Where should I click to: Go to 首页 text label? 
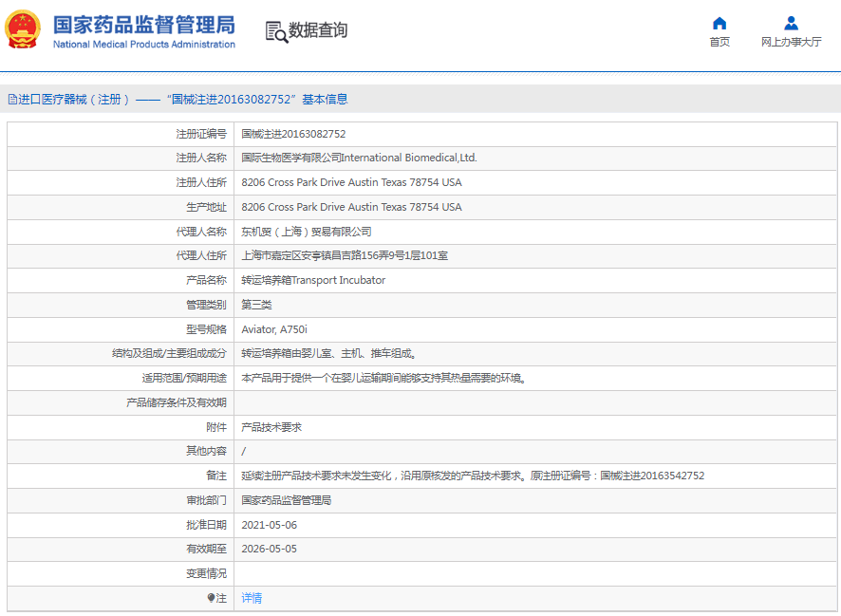click(720, 42)
